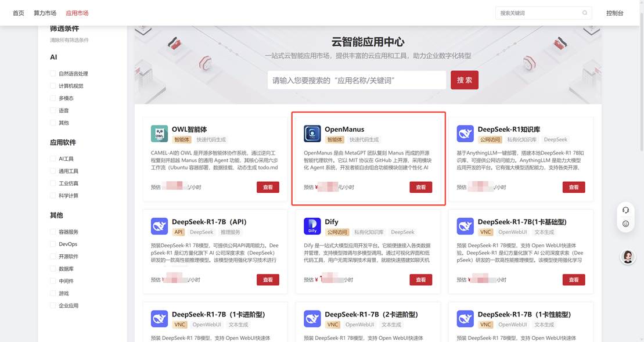Check the 工业仿真 filter

click(53, 183)
